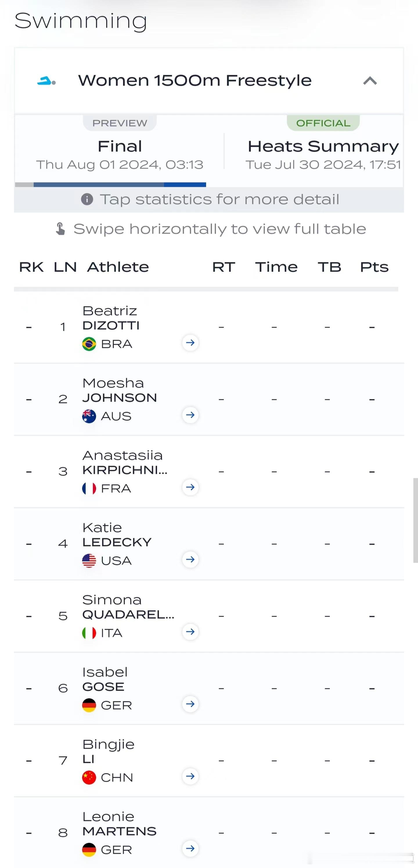Viewport: 418px width, 868px height.
Task: Click the Pts column header
Action: [374, 267]
